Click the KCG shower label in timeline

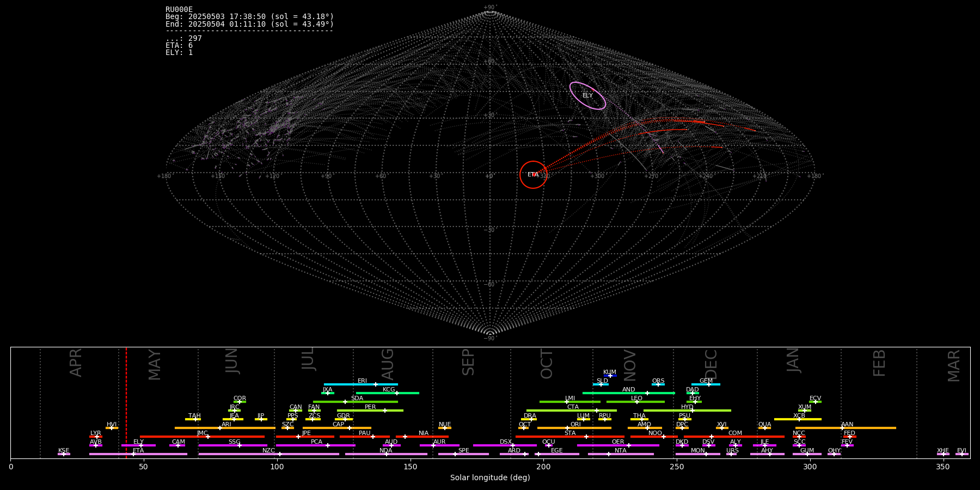[x=389, y=389]
